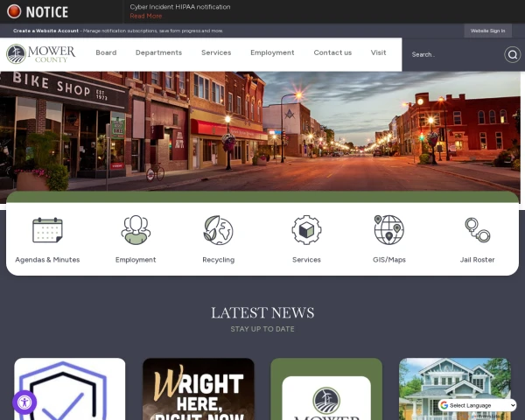This screenshot has width=525, height=420.
Task: Open the GIS/Maps globe pins icon
Action: tap(389, 230)
